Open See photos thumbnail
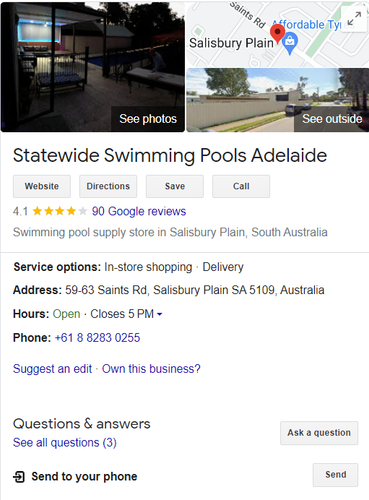 [93, 67]
